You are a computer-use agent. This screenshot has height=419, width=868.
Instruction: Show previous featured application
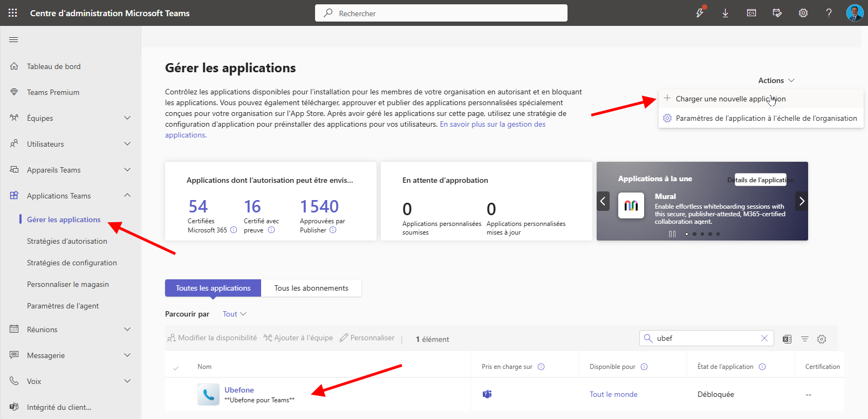pos(603,201)
